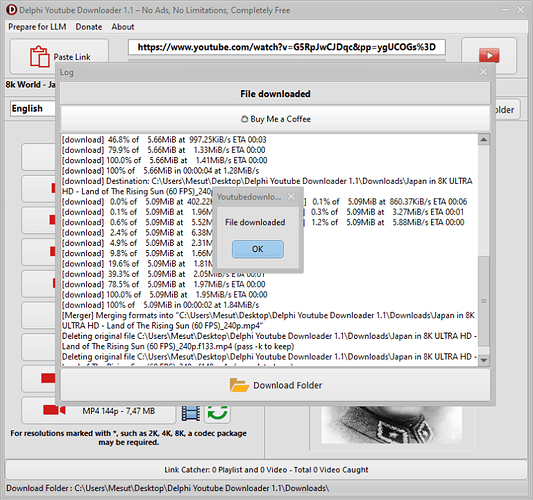Click the red camera icon of MP4 144p
Viewport: 533px width, 500px height.
[54, 410]
